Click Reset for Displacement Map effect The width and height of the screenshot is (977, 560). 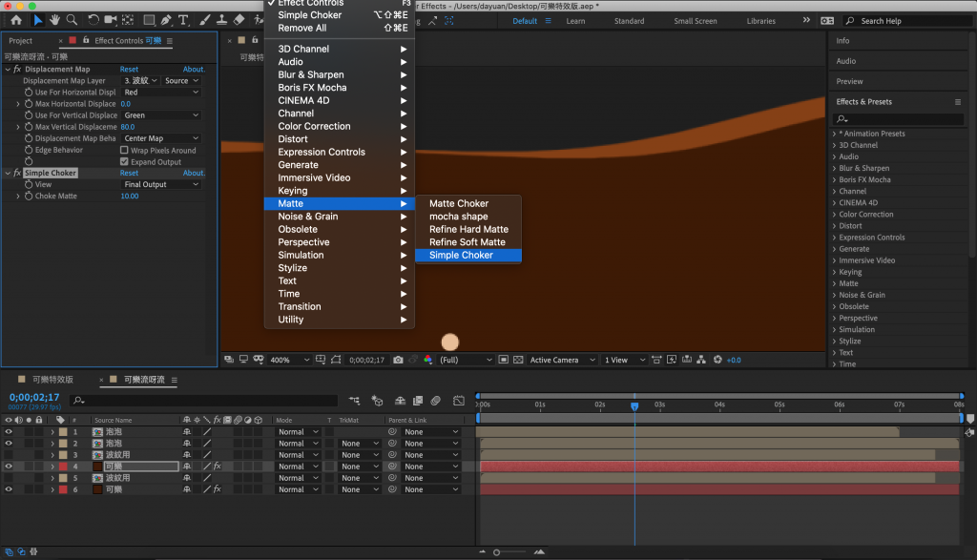coord(129,69)
